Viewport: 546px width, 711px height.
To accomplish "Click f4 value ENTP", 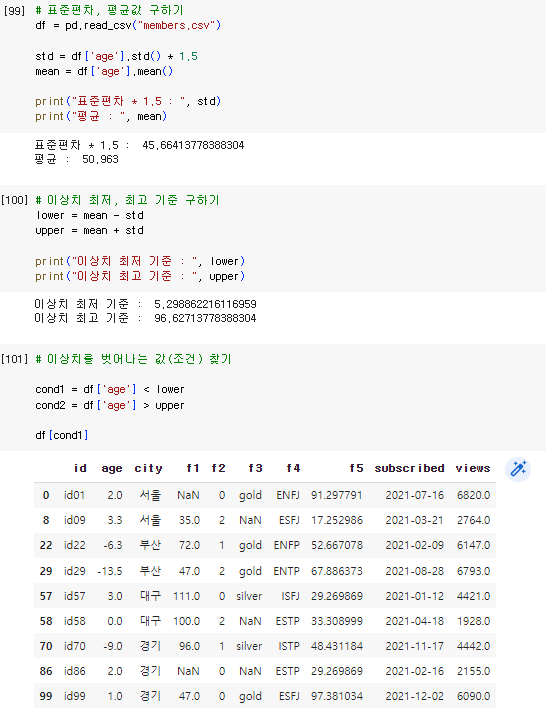I will 287,571.
